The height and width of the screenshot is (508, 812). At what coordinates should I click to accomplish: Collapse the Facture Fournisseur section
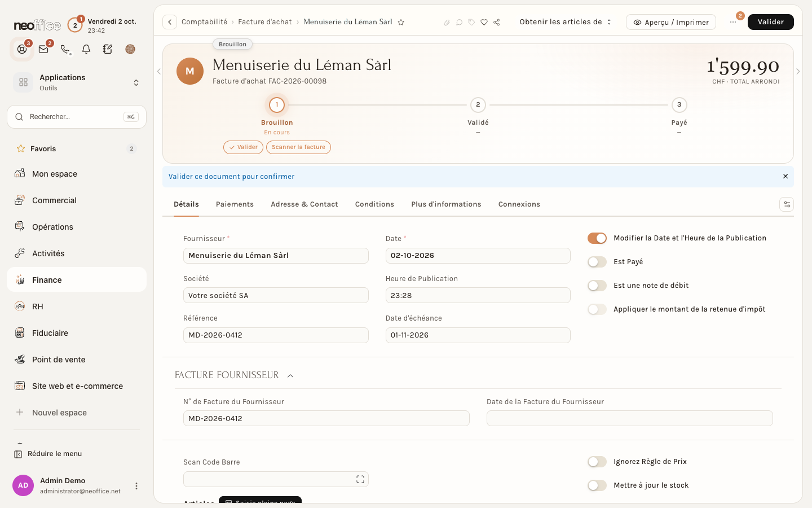(290, 375)
